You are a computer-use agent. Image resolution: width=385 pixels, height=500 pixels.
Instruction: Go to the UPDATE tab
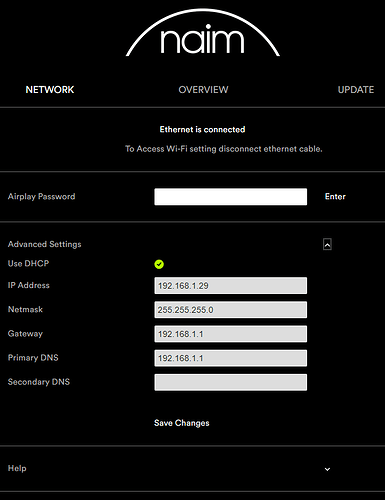(x=356, y=90)
